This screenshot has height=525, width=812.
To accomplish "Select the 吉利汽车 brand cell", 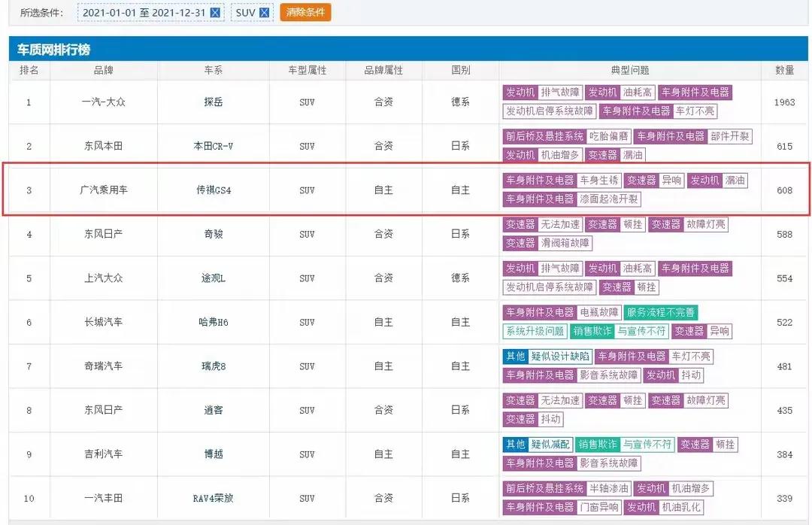I will 104,454.
